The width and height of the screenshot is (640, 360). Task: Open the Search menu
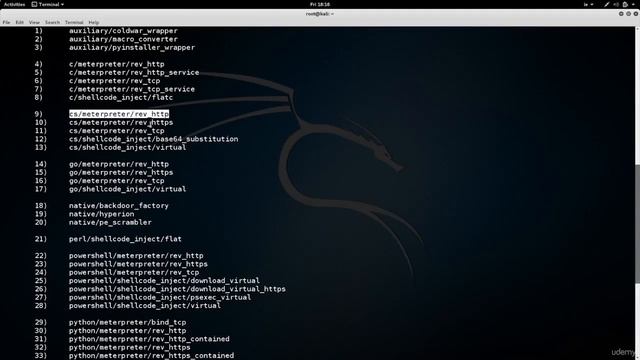point(52,22)
